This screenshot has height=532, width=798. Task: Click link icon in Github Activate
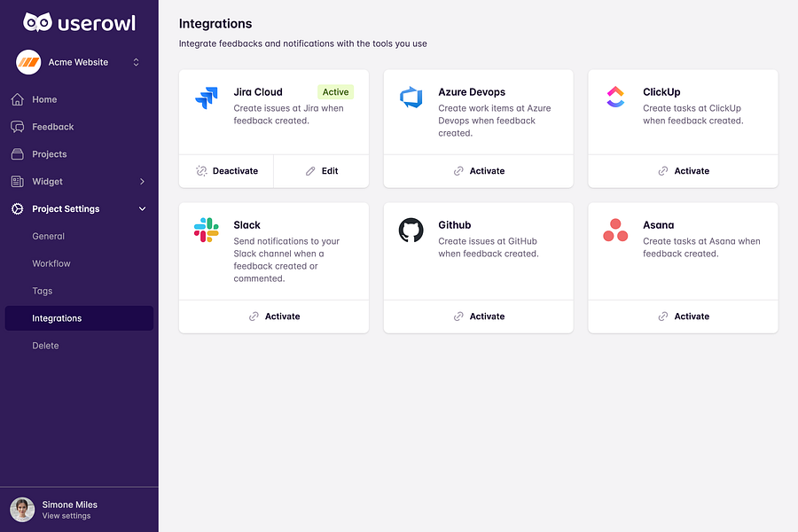point(458,317)
